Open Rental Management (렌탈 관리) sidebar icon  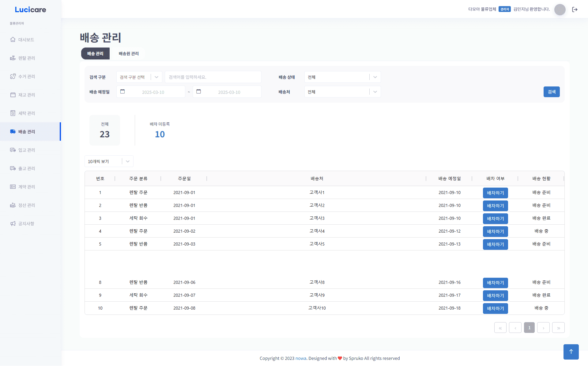tap(13, 58)
